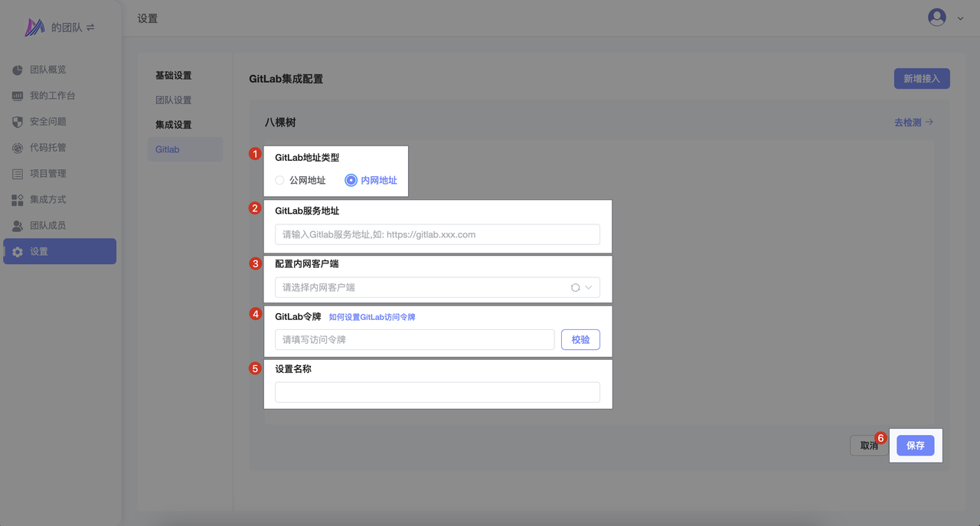Click the refresh icon in intranet client field
The width and height of the screenshot is (980, 526).
point(575,288)
